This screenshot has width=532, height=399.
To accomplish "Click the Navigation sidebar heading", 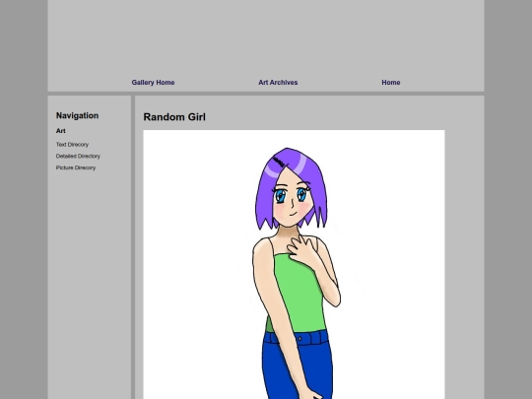I will 78,115.
